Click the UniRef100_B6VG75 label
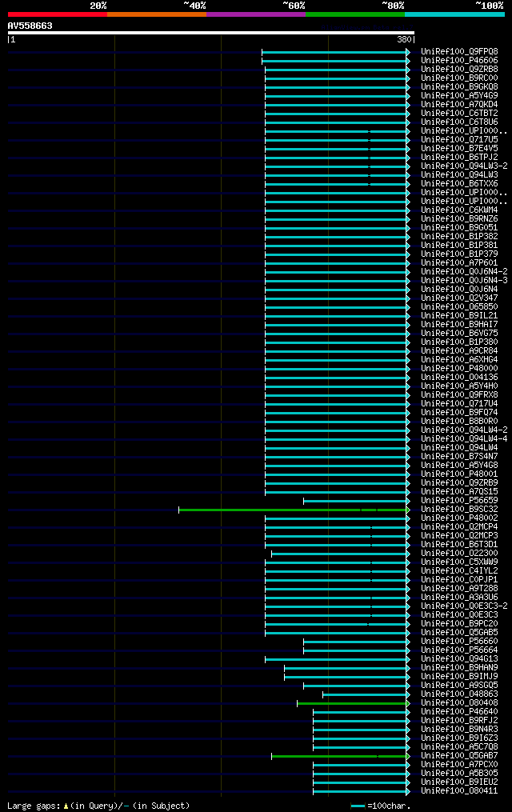512x812 pixels. (x=459, y=334)
